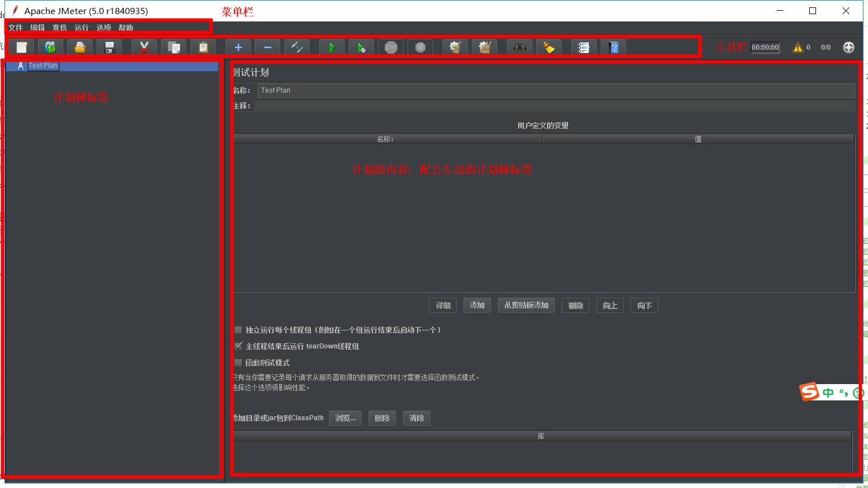The image size is (868, 488).
Task: Click the Toggle enable/disable icon
Action: coord(297,47)
